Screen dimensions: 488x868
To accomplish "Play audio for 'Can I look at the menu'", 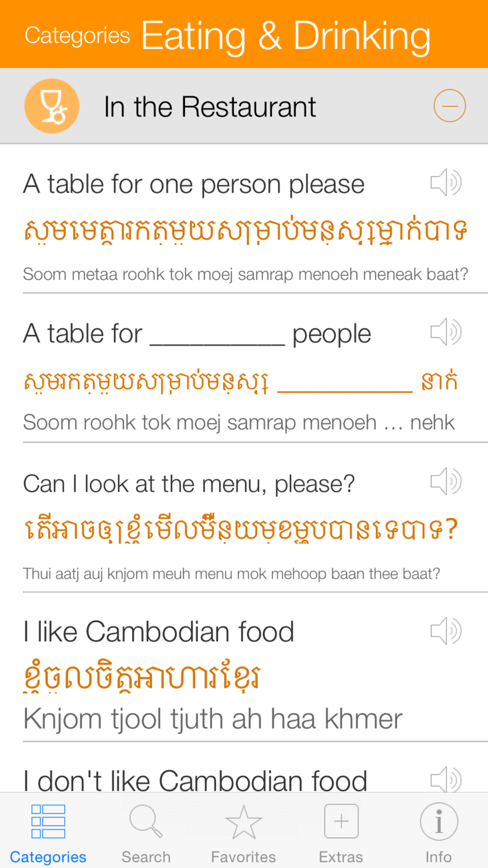I will point(446,482).
